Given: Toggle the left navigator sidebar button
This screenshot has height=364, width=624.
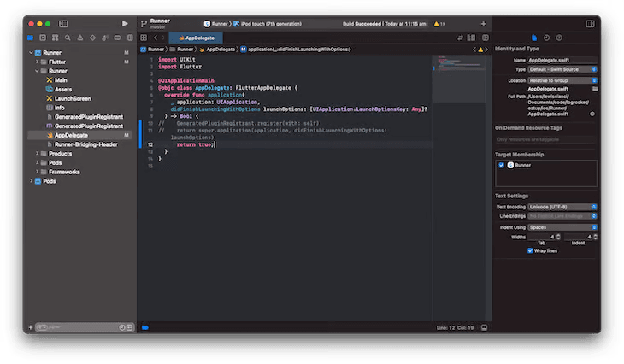Looking at the screenshot, I should 64,24.
